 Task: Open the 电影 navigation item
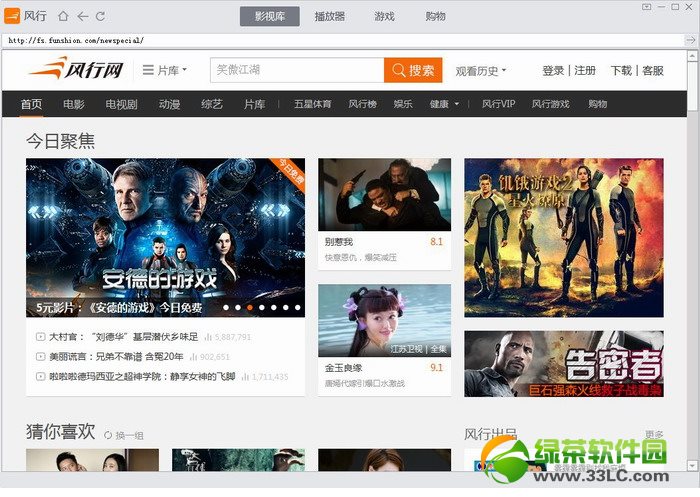tap(74, 104)
